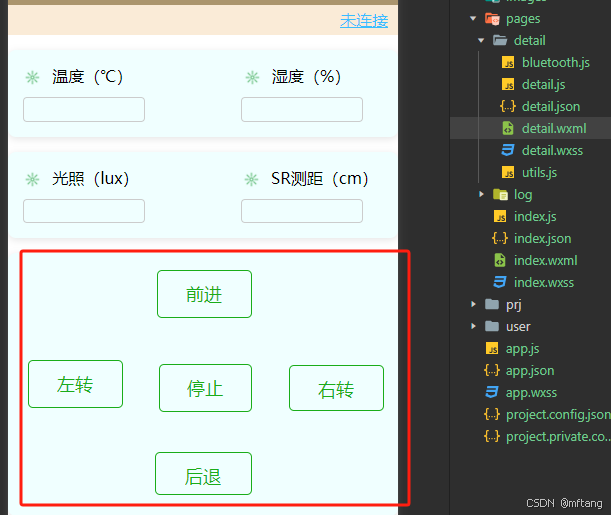Select the pages folder name
The height and width of the screenshot is (515, 611).
[x=523, y=19]
